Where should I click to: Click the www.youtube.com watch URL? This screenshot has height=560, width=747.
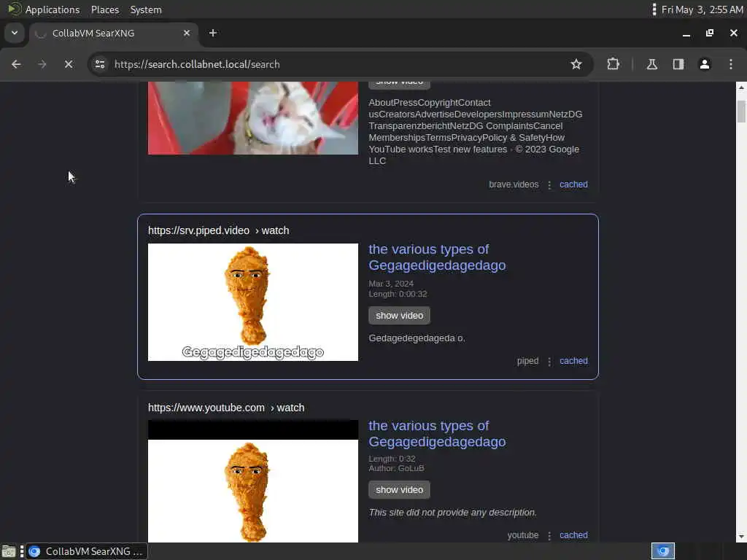(226, 408)
